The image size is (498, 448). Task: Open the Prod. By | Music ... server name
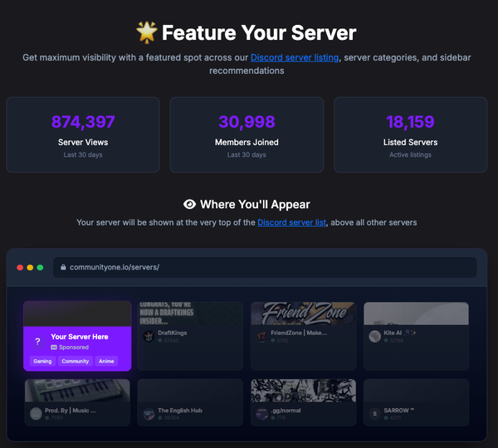[71, 410]
